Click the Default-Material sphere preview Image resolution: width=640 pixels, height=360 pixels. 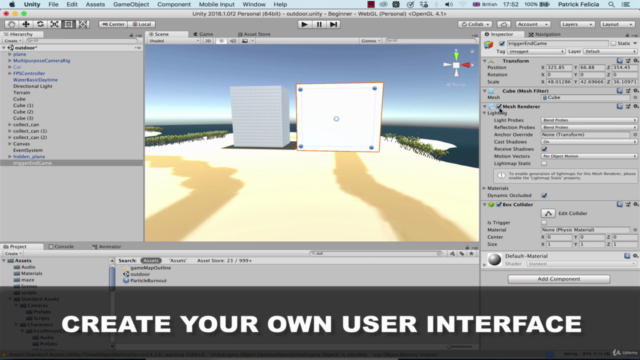click(494, 260)
